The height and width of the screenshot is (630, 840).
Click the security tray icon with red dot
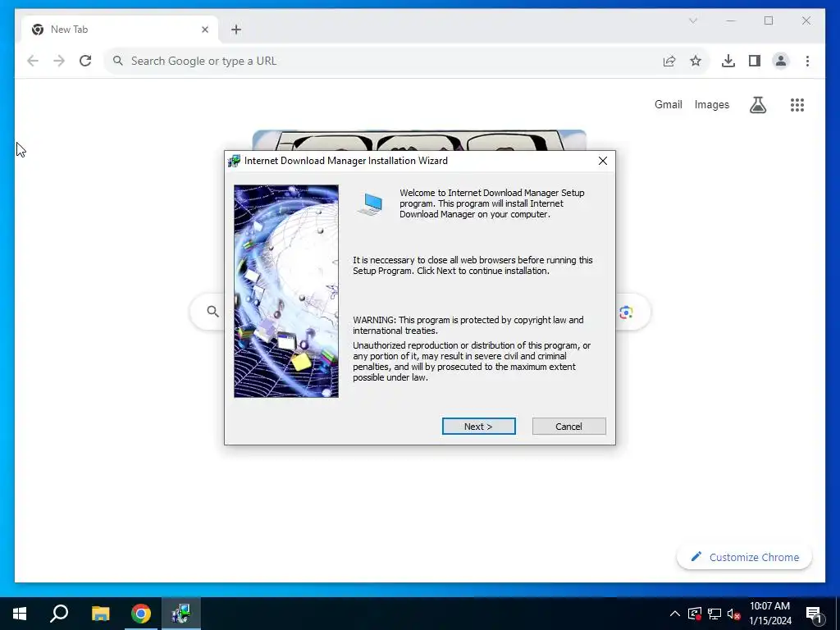(x=695, y=614)
